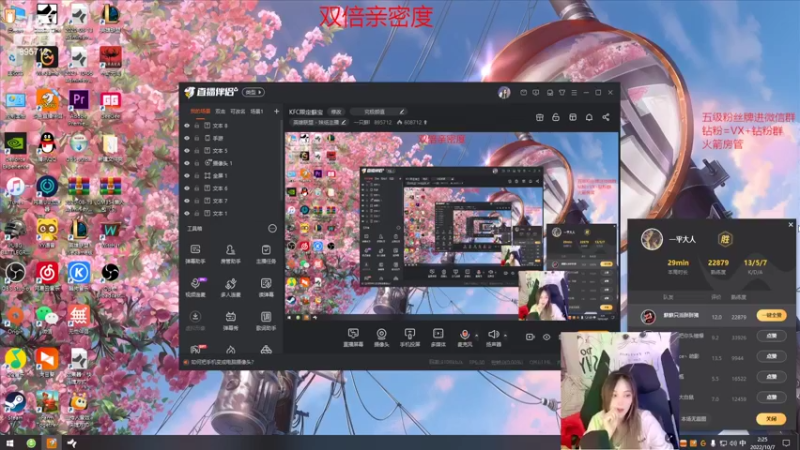Add a screen capture source from bottom toolbar
This screenshot has width=800, height=450.
(353, 338)
